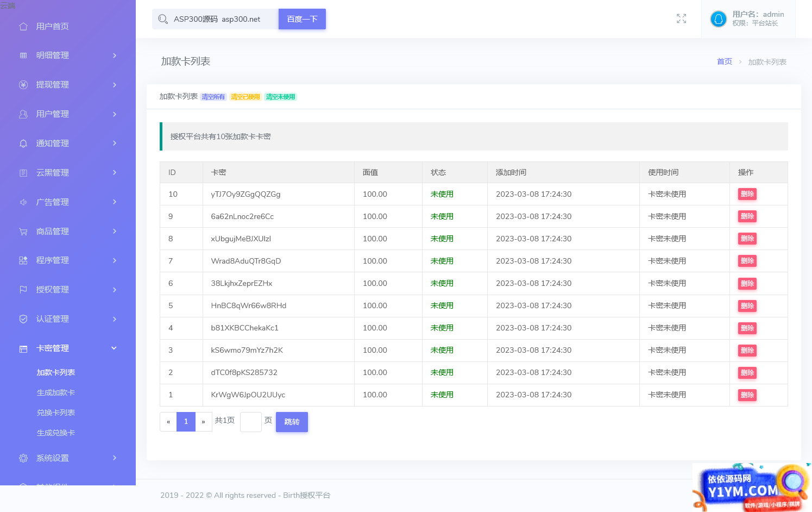Click the home icon beside 用户首页

click(23, 26)
